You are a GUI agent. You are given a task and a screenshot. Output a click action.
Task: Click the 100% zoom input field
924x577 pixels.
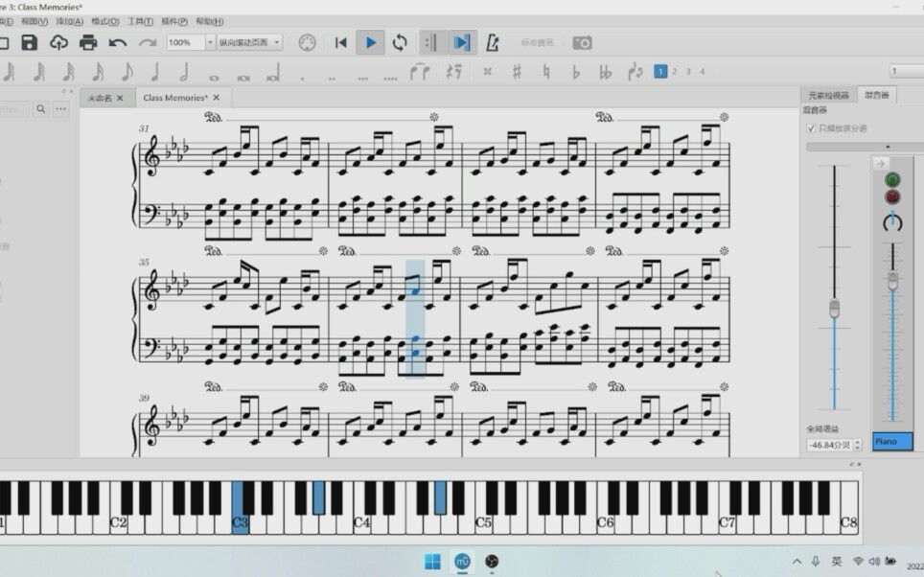(186, 42)
